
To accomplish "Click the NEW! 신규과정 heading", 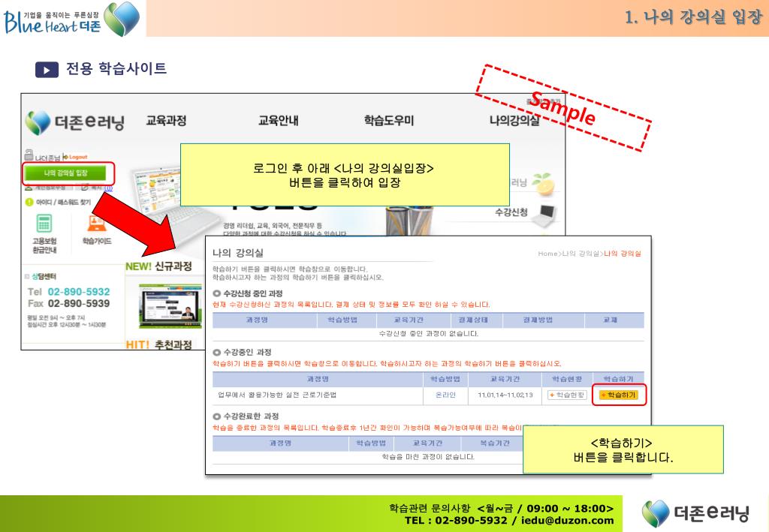I will (158, 266).
